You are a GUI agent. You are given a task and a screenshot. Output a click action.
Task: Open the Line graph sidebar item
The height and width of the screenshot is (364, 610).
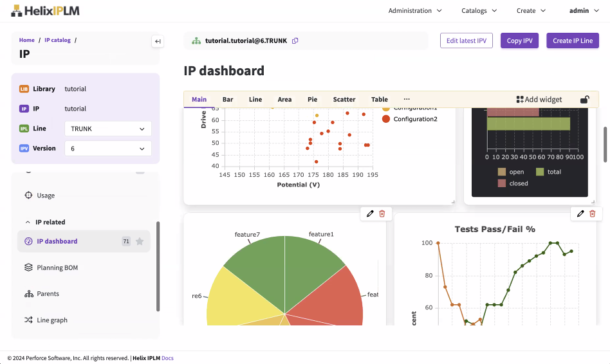pos(51,320)
